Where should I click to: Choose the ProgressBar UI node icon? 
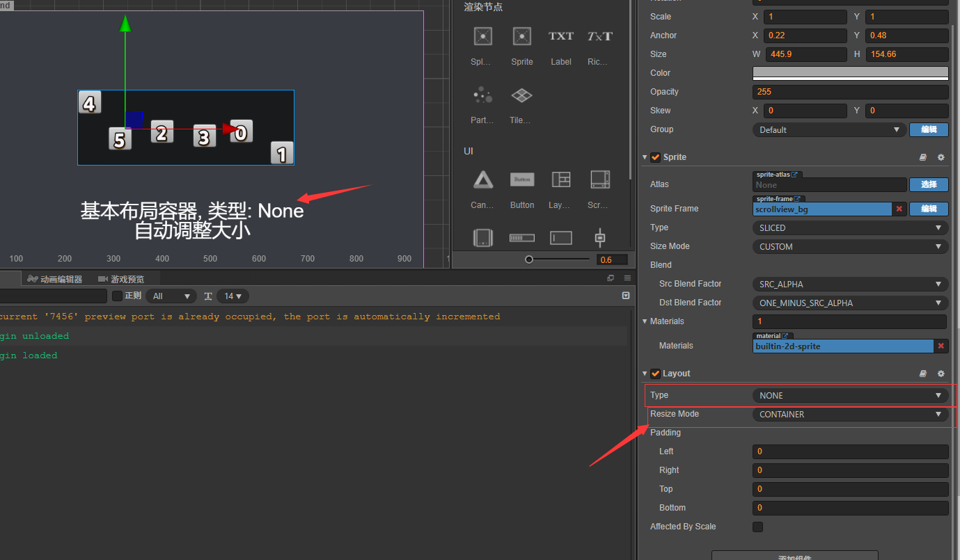pyautogui.click(x=522, y=238)
